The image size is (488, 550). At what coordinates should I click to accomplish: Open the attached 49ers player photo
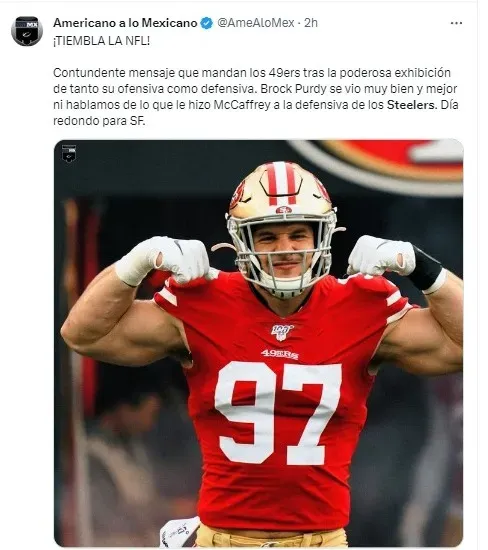coord(259,343)
